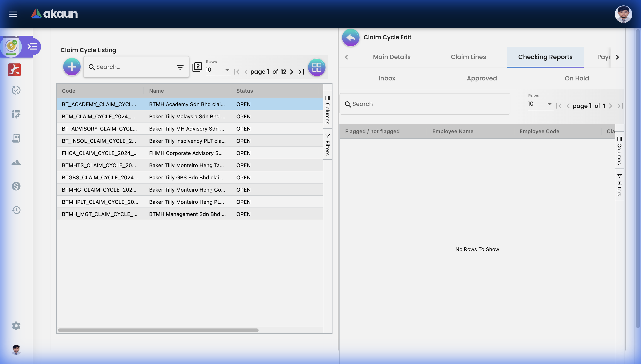Screen dimensions: 641x364
Task: Create a new claim cycle with the plus button
Action: pos(72,67)
